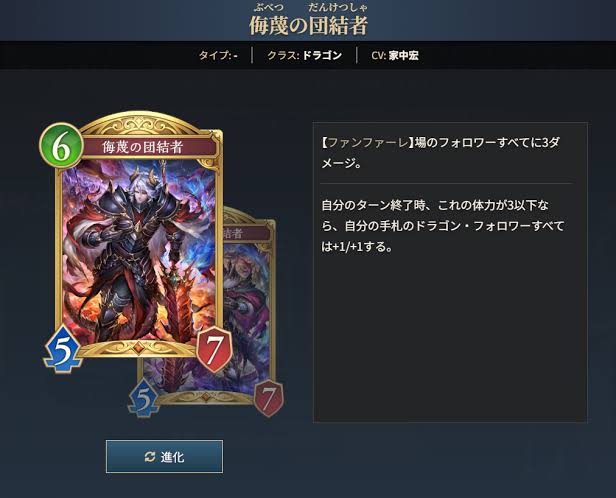Click the クラス: ドラゴン label
The width and height of the screenshot is (616, 498).
pos(304,55)
